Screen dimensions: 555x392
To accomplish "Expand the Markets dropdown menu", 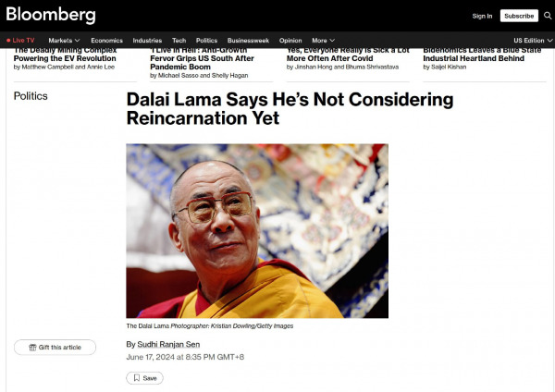I will (x=64, y=41).
